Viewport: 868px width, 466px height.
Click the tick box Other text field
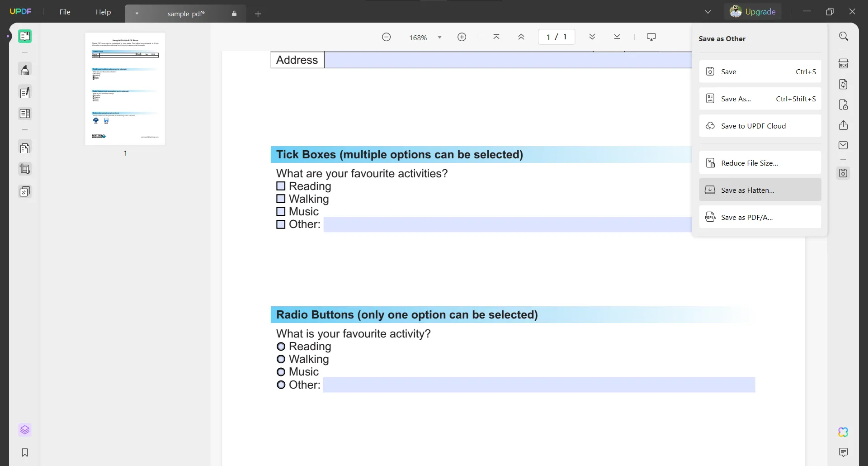507,224
